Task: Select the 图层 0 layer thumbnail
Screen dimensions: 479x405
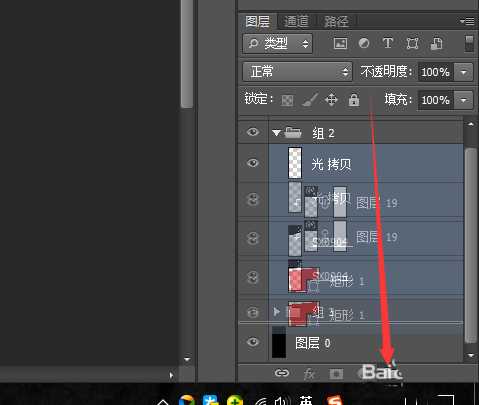Action: [279, 342]
